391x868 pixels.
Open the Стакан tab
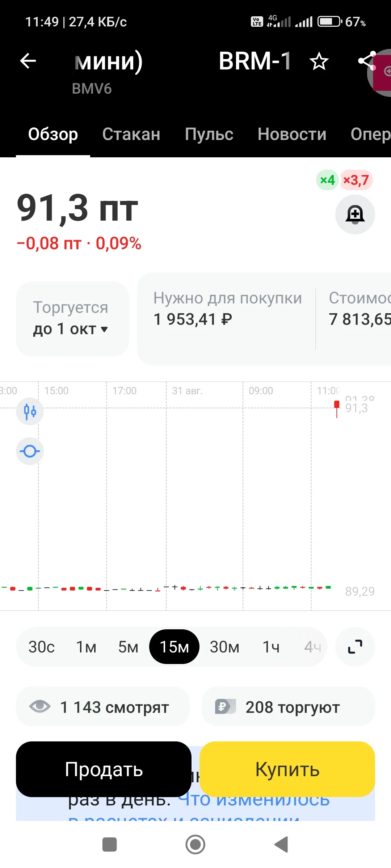131,134
